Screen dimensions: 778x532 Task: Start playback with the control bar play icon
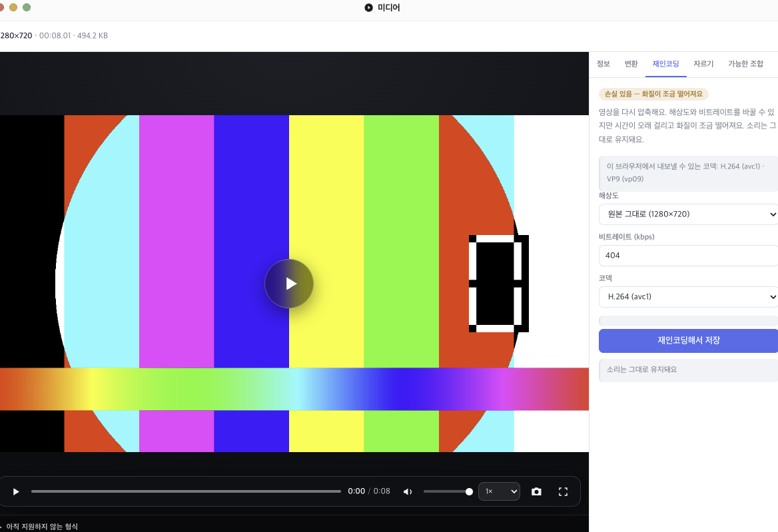pyautogui.click(x=16, y=491)
